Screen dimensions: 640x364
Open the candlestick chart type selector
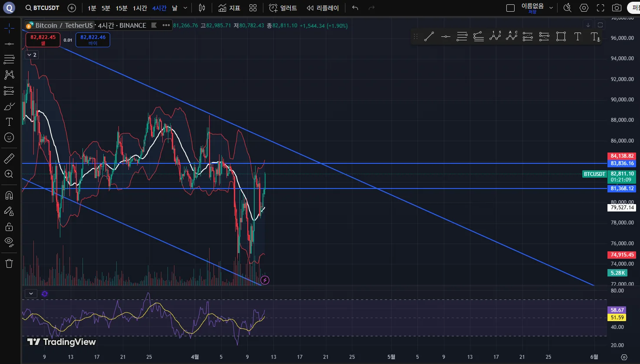pyautogui.click(x=202, y=8)
